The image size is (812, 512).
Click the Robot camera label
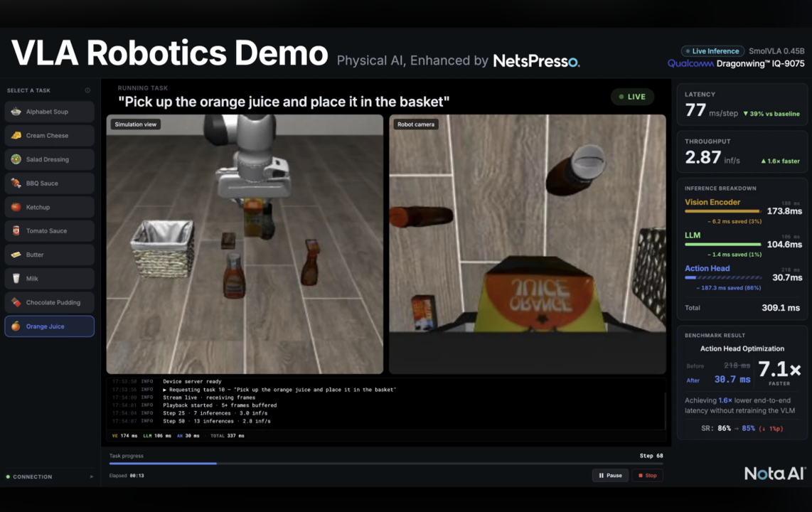[416, 124]
